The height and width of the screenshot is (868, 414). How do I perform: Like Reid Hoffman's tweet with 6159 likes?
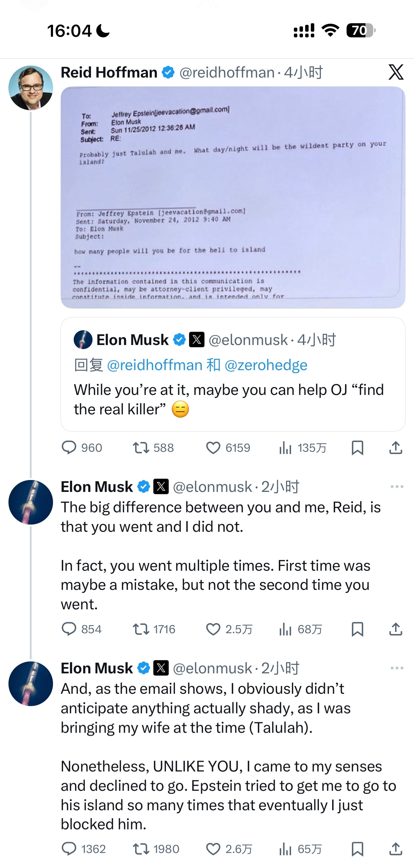pyautogui.click(x=213, y=448)
